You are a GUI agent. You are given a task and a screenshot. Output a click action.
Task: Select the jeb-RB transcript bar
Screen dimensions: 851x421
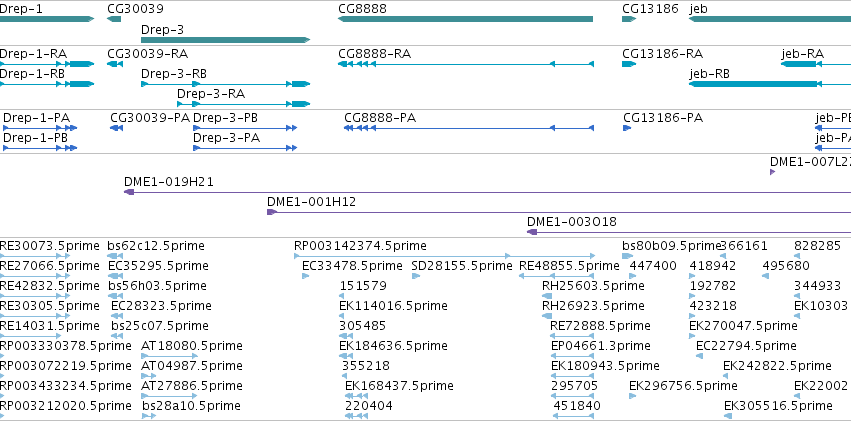click(770, 84)
